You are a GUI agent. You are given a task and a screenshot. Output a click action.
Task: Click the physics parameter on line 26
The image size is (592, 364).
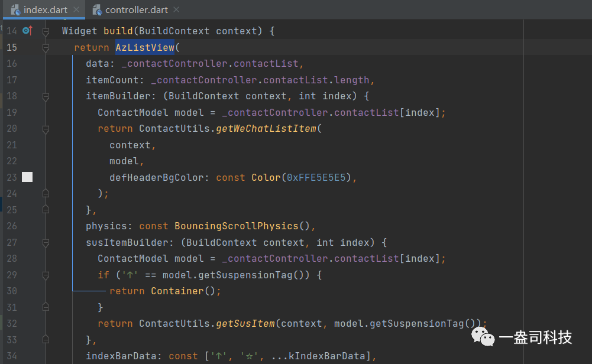(106, 226)
